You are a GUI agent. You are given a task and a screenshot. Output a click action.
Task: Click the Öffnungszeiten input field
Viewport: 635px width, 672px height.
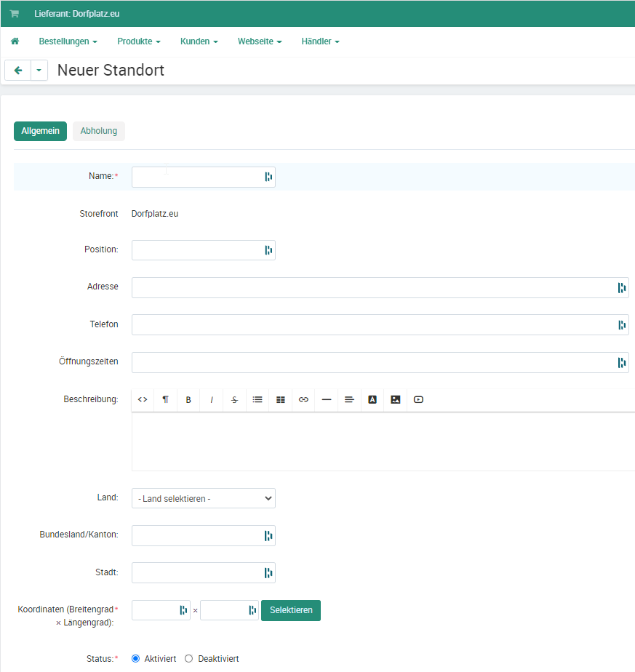click(380, 363)
